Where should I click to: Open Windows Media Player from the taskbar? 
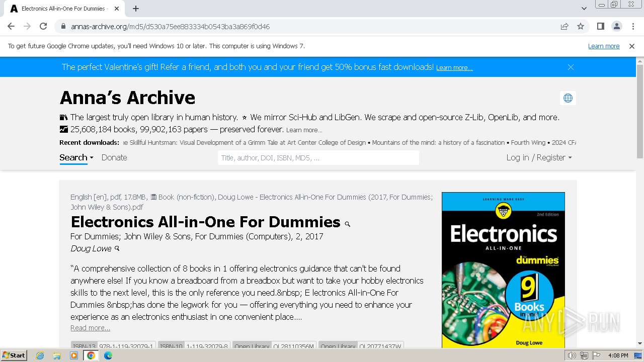tap(74, 355)
